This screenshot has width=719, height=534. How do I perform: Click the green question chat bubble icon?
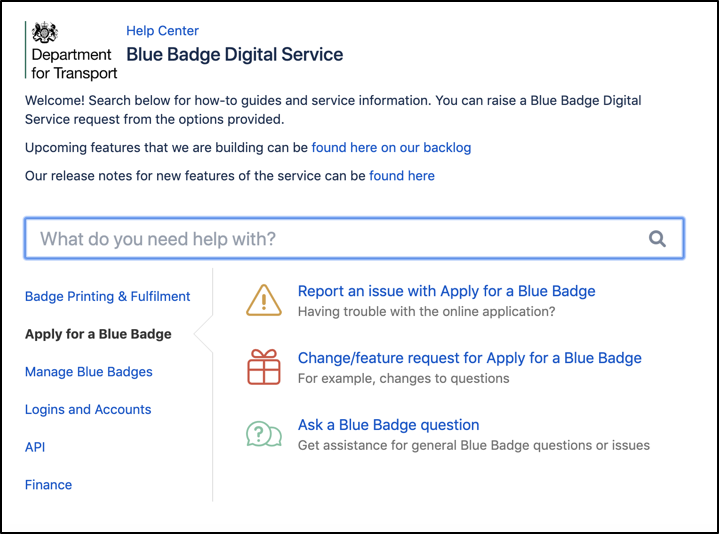pyautogui.click(x=264, y=434)
